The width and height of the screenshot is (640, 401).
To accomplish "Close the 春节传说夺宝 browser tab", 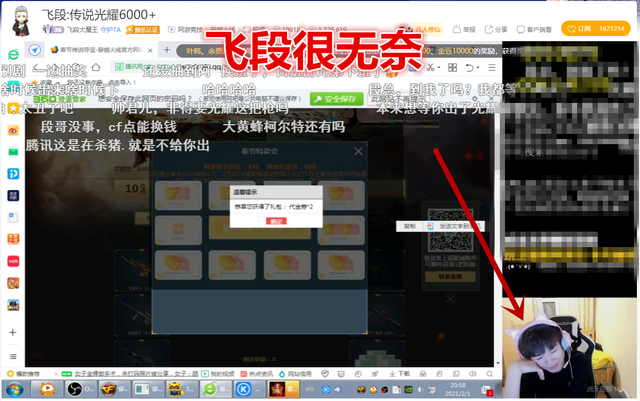I will coord(150,50).
